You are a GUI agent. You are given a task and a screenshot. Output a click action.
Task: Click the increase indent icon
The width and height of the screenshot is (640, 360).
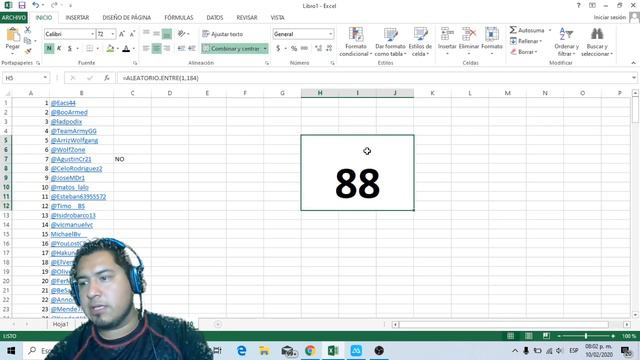point(192,49)
